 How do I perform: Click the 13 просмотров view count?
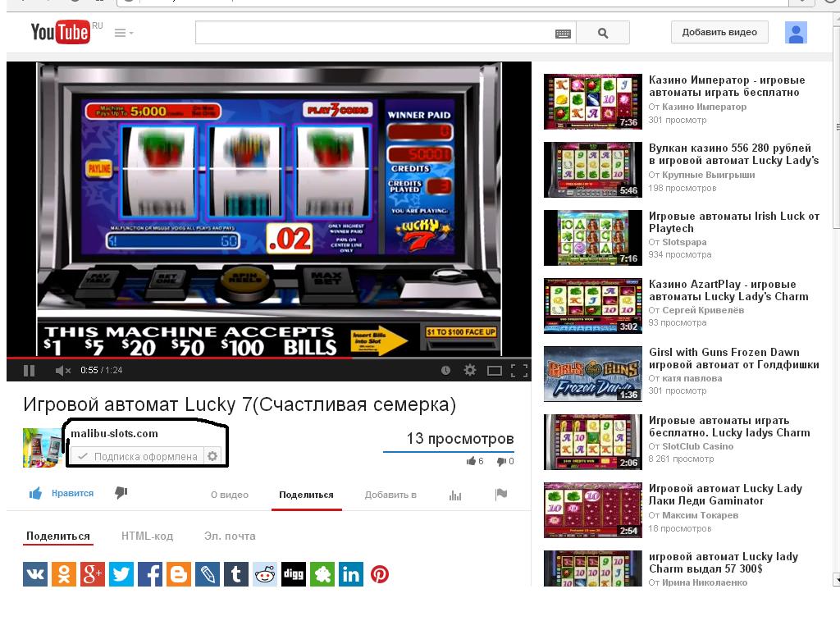pos(459,438)
